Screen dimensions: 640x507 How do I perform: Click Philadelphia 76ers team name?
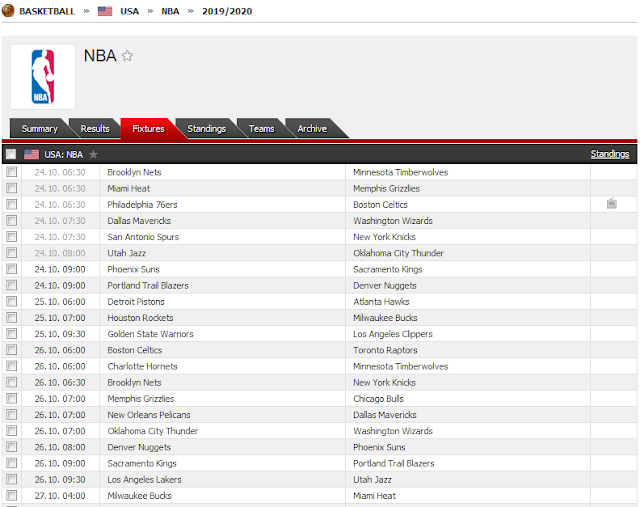coord(142,205)
